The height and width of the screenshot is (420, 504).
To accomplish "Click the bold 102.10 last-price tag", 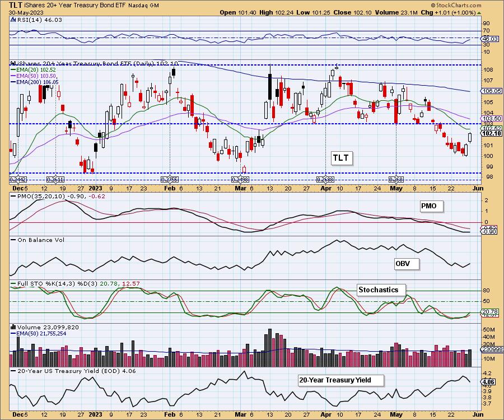I will pos(492,133).
